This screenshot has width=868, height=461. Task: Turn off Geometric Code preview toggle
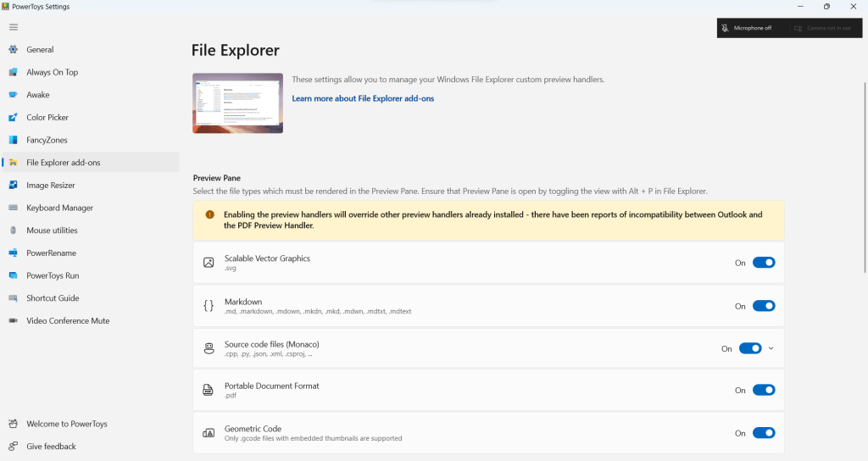[764, 433]
